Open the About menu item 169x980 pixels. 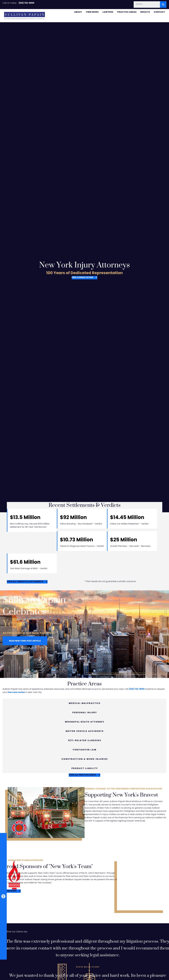(78, 12)
